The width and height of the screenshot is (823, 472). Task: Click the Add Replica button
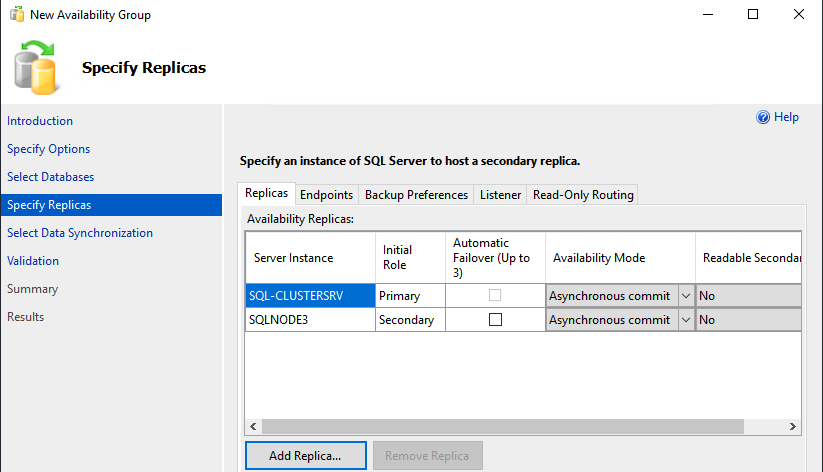[305, 456]
